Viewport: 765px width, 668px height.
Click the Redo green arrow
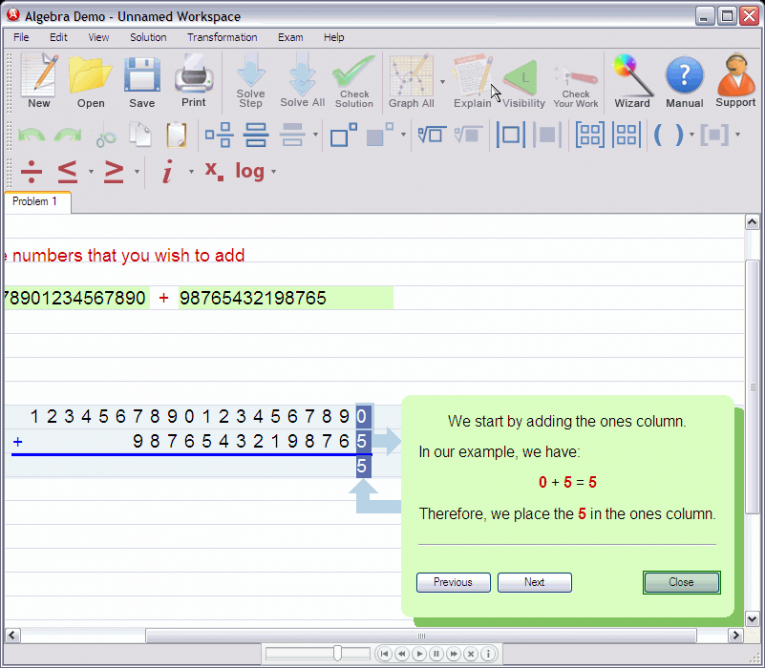68,135
